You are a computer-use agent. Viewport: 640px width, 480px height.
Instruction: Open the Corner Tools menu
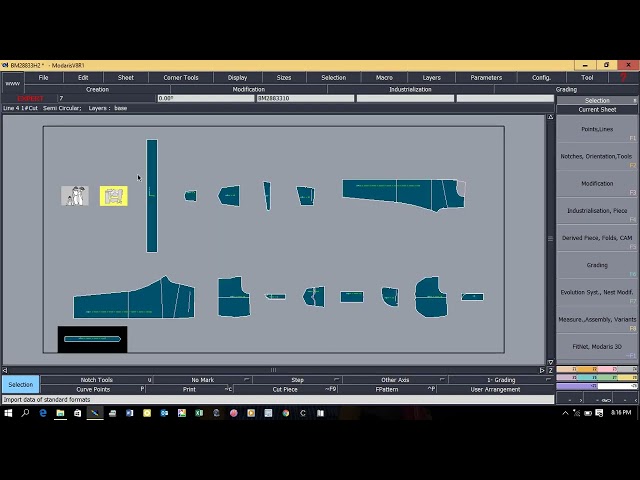click(181, 78)
